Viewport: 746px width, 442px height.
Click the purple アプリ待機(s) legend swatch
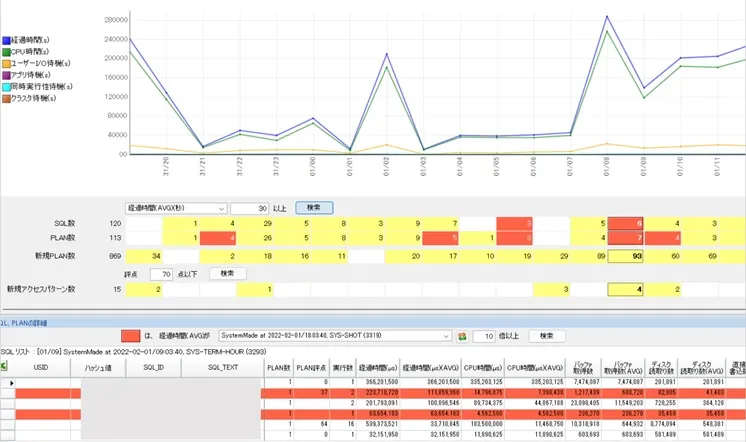click(x=6, y=75)
